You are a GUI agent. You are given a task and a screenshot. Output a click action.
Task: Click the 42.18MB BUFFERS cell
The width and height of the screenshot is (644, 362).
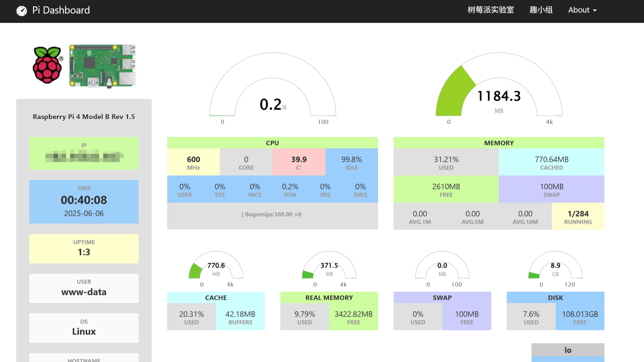240,317
